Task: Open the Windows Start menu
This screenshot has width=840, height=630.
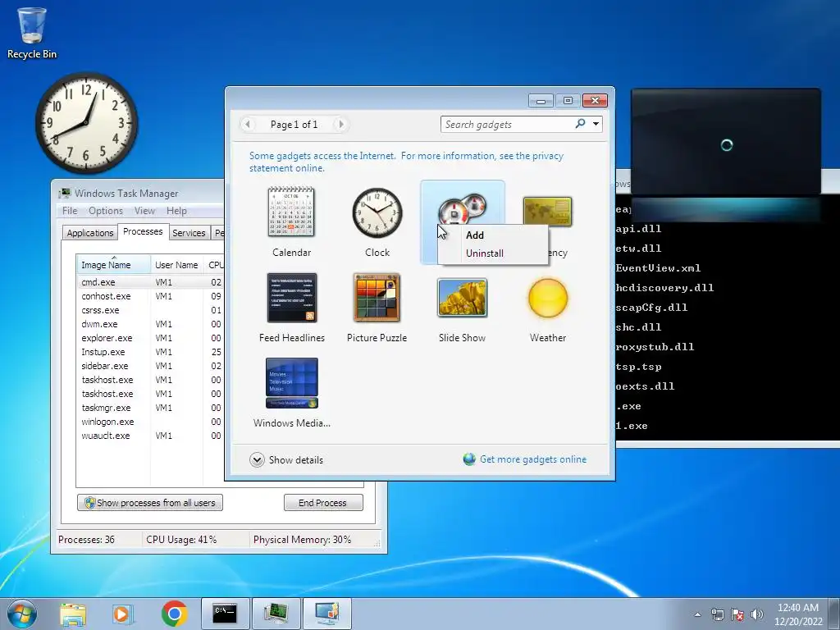Action: (22, 614)
